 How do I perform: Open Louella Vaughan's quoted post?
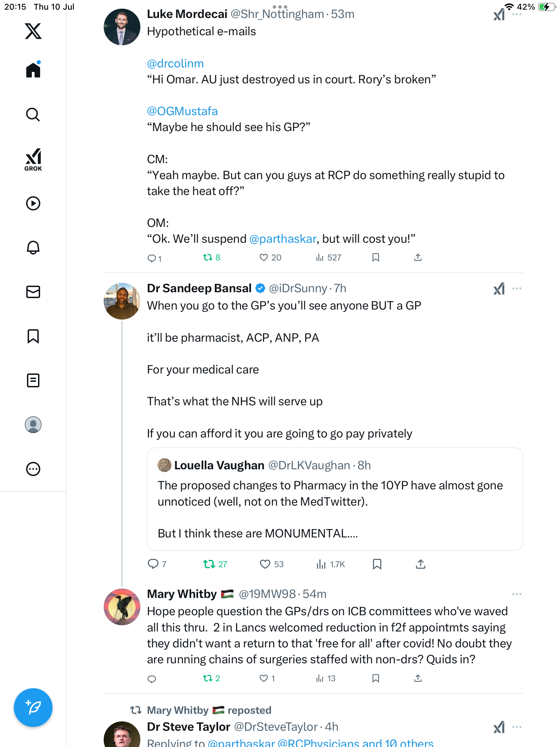(335, 499)
